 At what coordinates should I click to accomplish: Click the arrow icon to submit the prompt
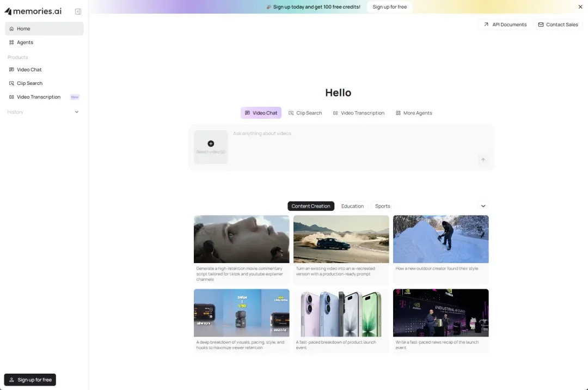pos(483,160)
